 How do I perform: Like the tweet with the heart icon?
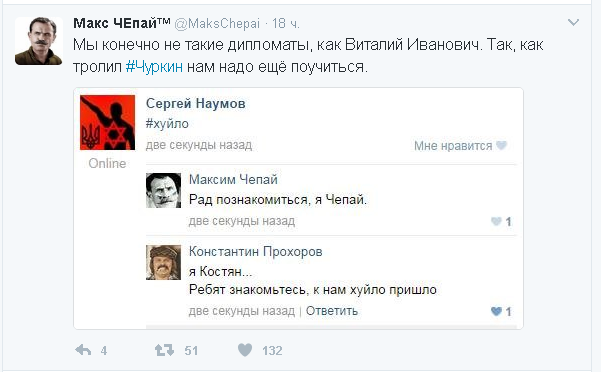pos(245,350)
